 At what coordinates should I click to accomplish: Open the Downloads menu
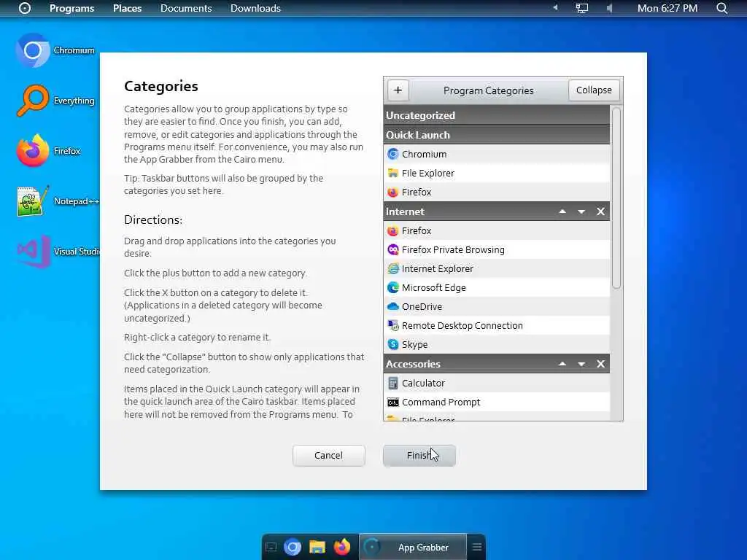[255, 8]
